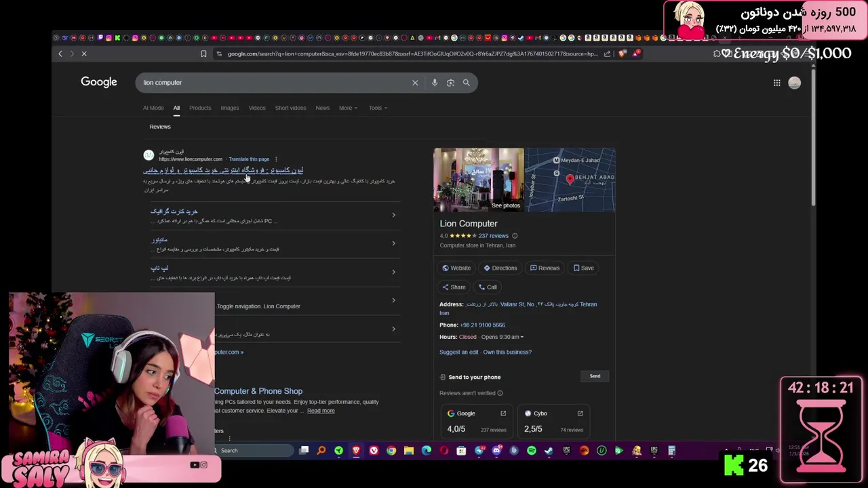Open the map thumbnail showing Behjat Abad

point(570,180)
